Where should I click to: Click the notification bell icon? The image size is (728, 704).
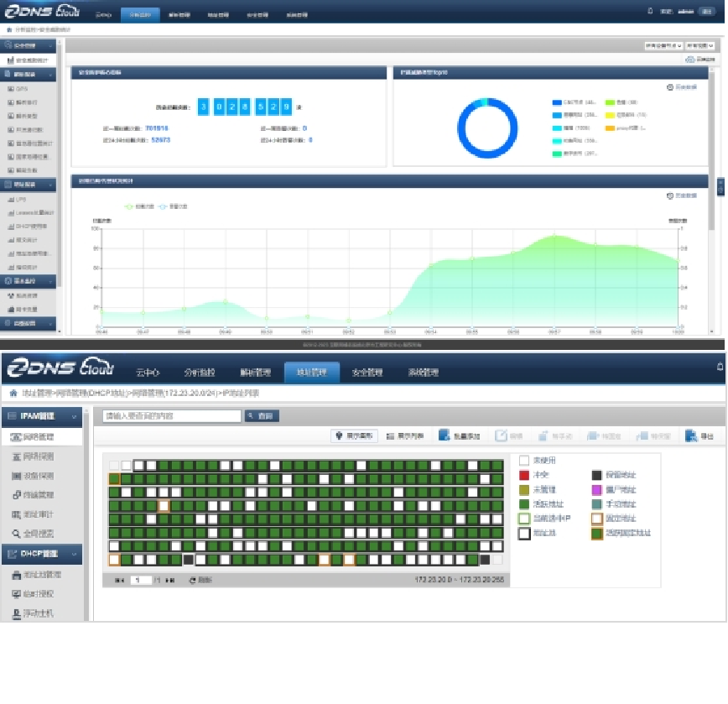coord(719,367)
